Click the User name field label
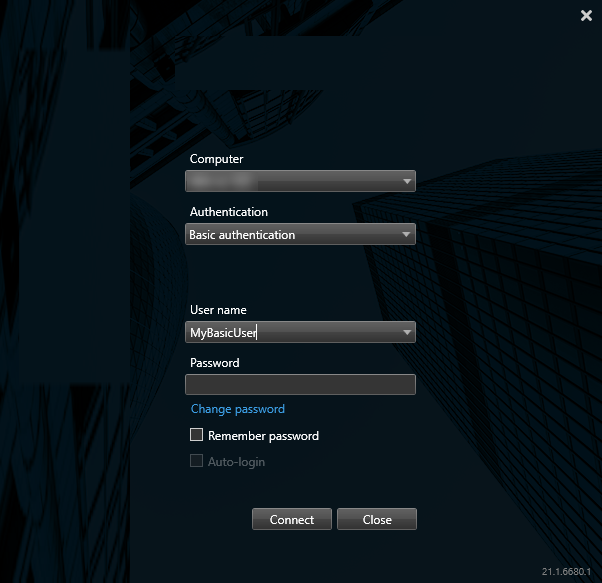 coord(218,310)
